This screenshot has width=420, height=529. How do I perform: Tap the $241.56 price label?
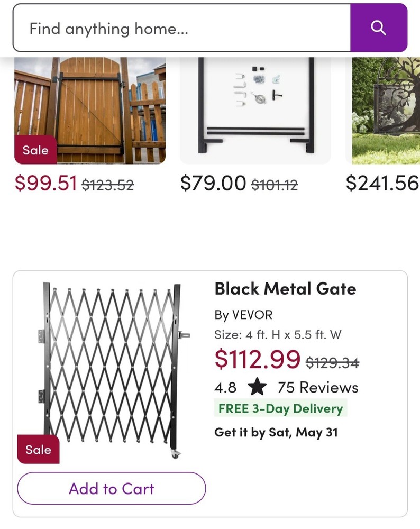382,184
